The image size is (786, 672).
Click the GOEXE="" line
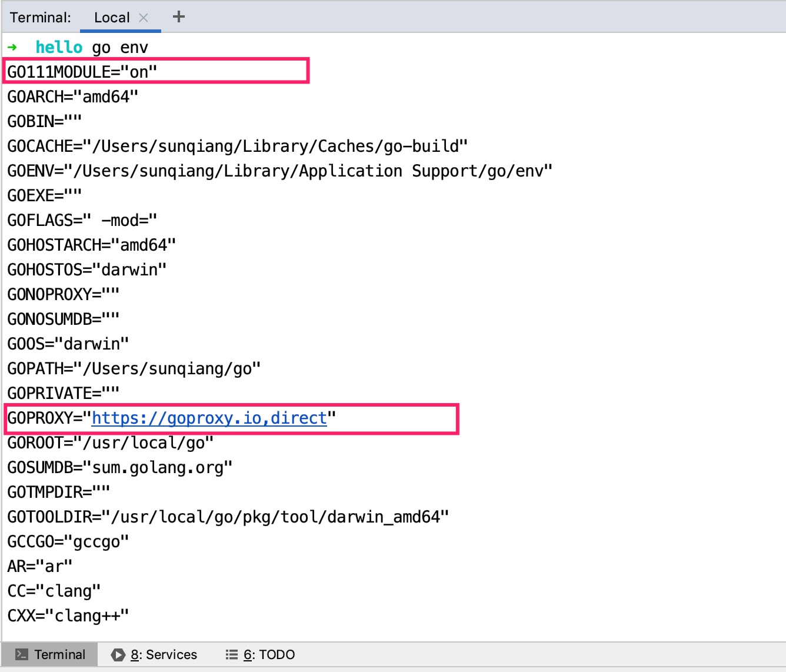[x=45, y=195]
